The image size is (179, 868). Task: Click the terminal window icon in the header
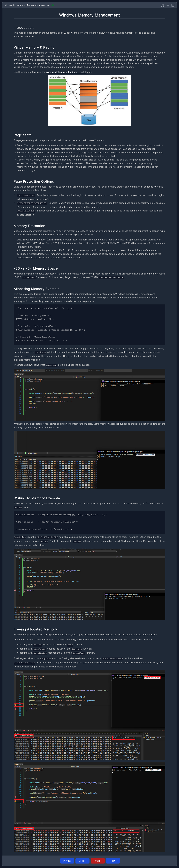coord(173,5)
